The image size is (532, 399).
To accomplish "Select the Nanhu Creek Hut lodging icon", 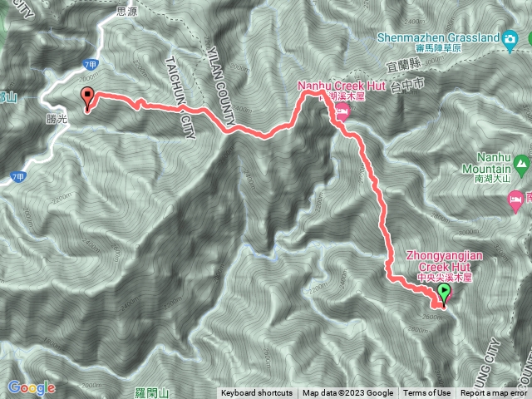I will click(x=342, y=112).
